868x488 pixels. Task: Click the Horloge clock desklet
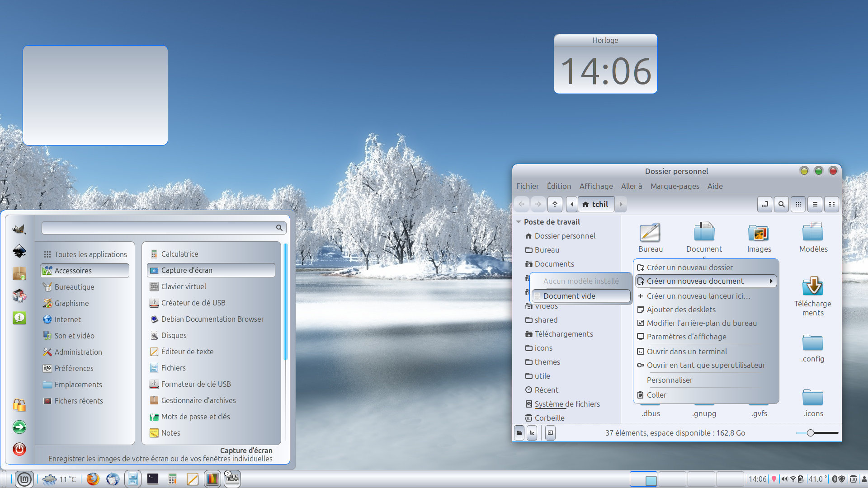(x=605, y=64)
